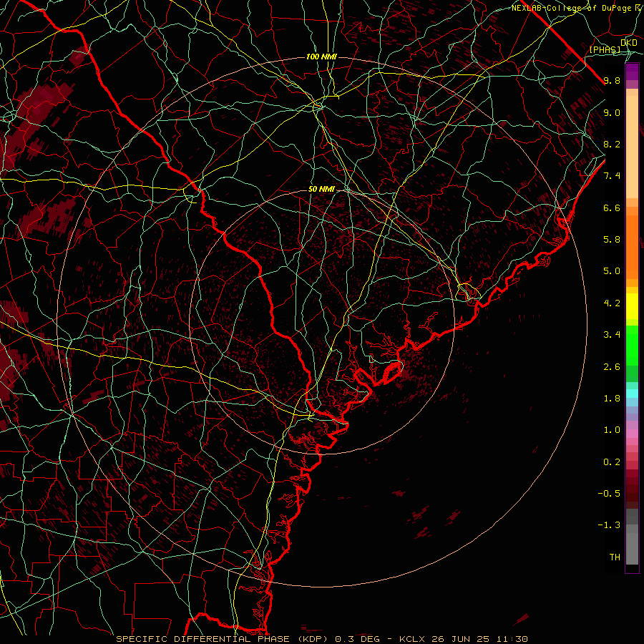Click the 4.2 scale value
644x644 pixels.
click(612, 303)
